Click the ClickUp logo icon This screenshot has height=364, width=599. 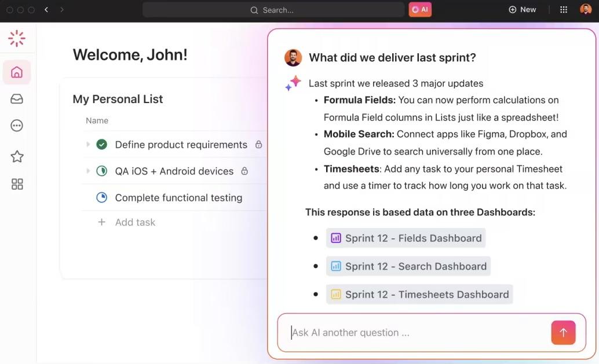(x=17, y=39)
